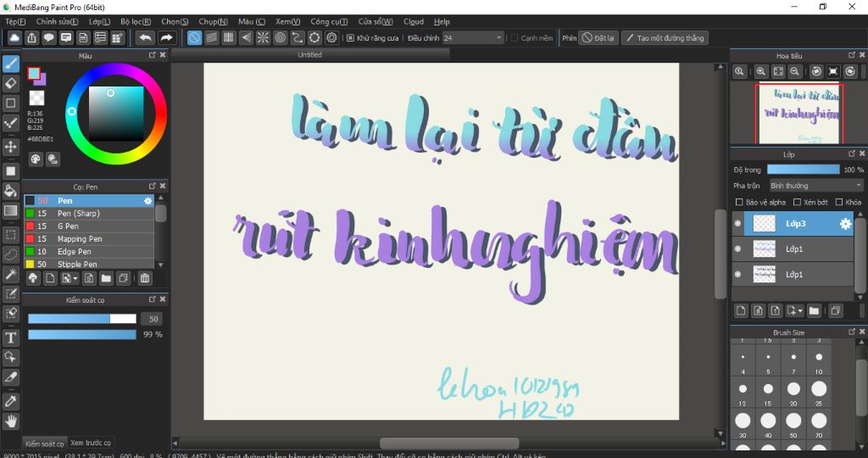Switch to Xem trước cọ tab
The width and height of the screenshot is (868, 458).
(x=90, y=443)
